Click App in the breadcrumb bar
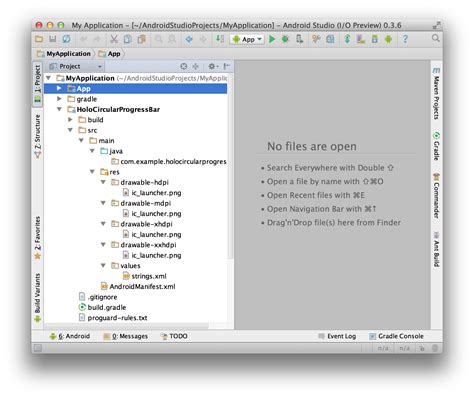 click(x=110, y=54)
